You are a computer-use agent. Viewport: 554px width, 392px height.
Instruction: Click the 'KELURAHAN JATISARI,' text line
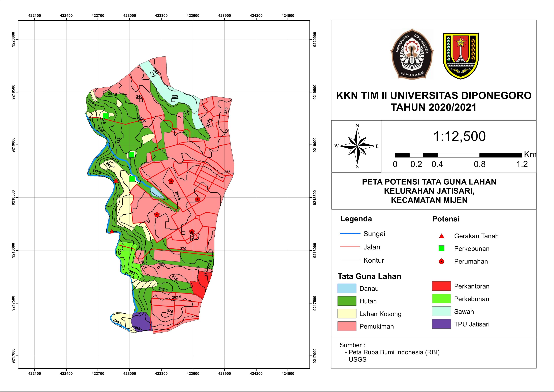429,191
